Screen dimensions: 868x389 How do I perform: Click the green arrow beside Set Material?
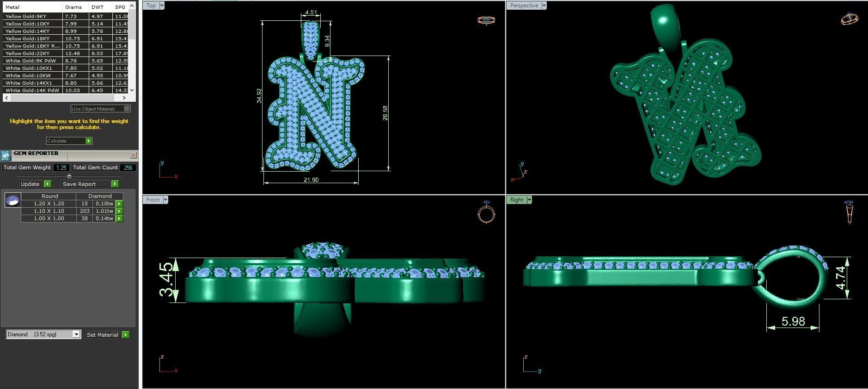click(125, 334)
